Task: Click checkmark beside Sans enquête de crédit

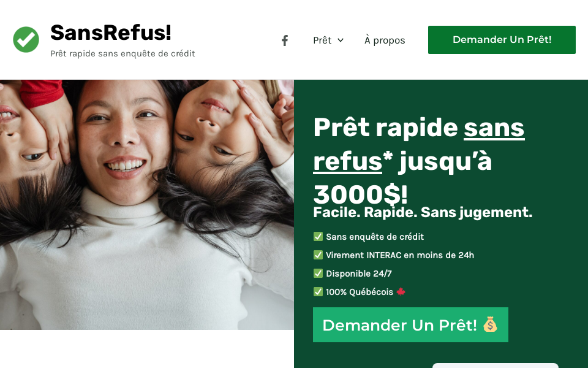Action: [318, 237]
